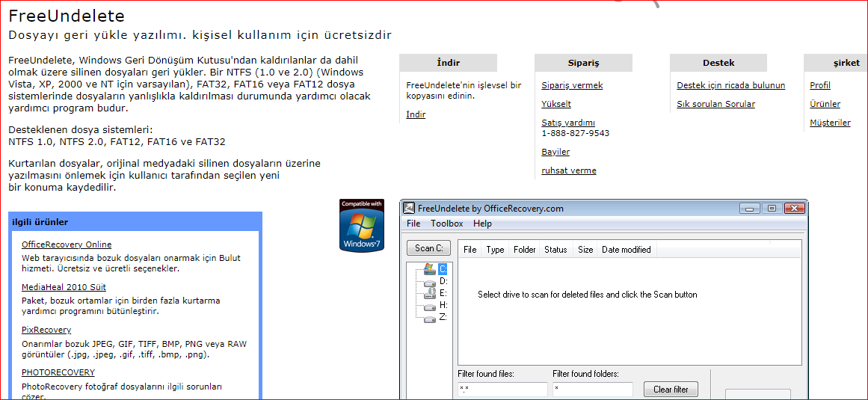Open the Sipariş vermek link
The width and height of the screenshot is (868, 400).
tap(572, 85)
